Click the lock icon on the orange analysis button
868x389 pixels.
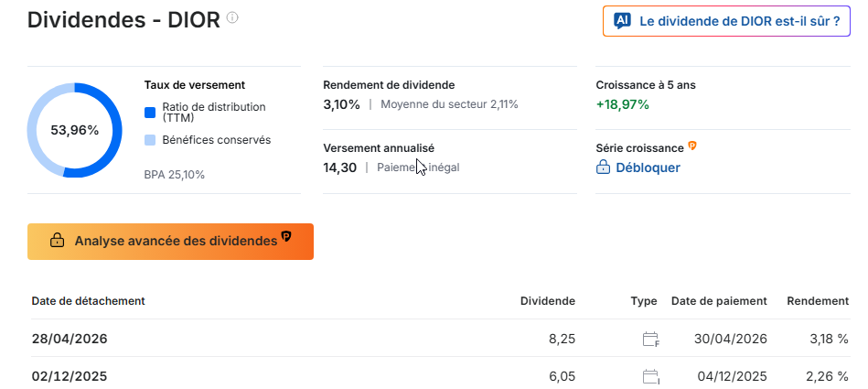[57, 241]
